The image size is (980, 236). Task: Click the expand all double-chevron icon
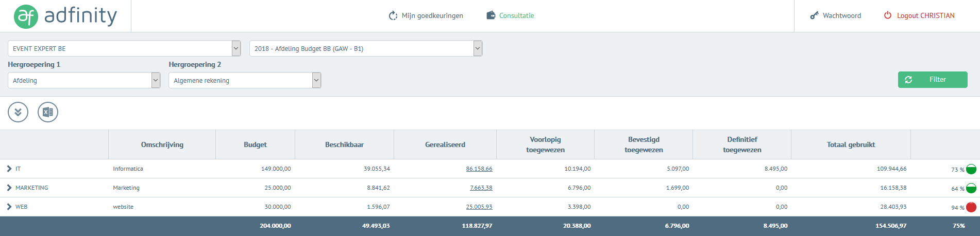pos(18,112)
